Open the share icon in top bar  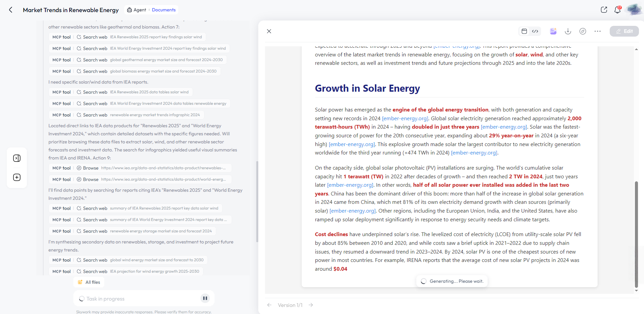[x=604, y=10]
